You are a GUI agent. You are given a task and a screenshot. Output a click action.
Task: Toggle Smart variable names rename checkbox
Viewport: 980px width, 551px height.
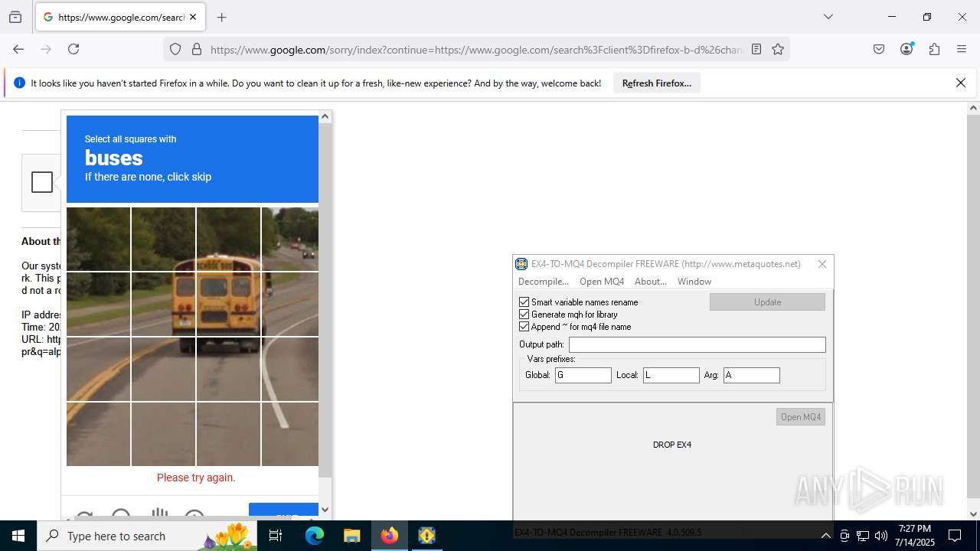(x=524, y=302)
